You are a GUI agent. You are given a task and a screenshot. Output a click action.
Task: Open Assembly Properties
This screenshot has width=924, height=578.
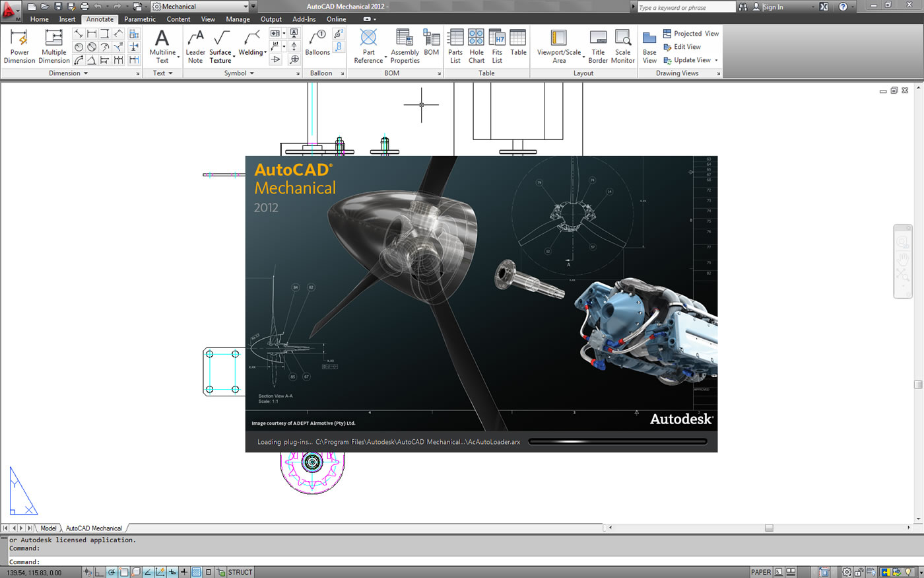pyautogui.click(x=405, y=46)
